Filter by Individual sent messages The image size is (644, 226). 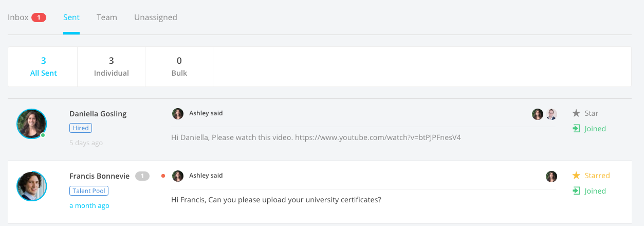[x=112, y=67]
